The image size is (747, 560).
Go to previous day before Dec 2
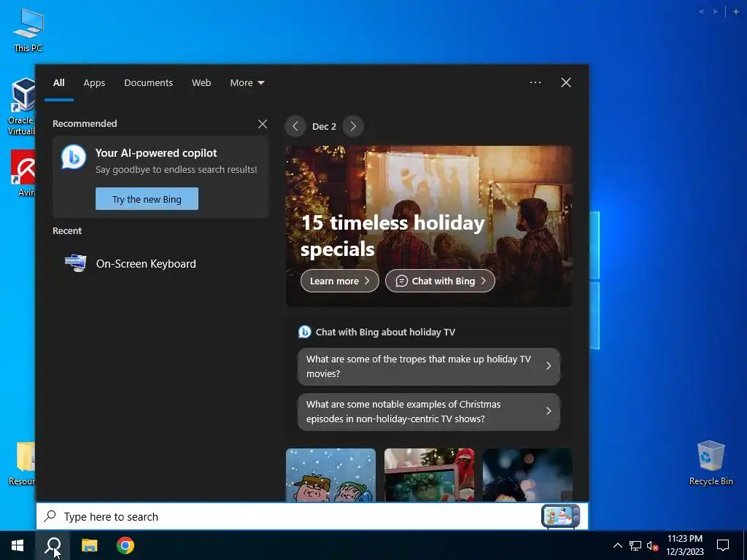(295, 126)
